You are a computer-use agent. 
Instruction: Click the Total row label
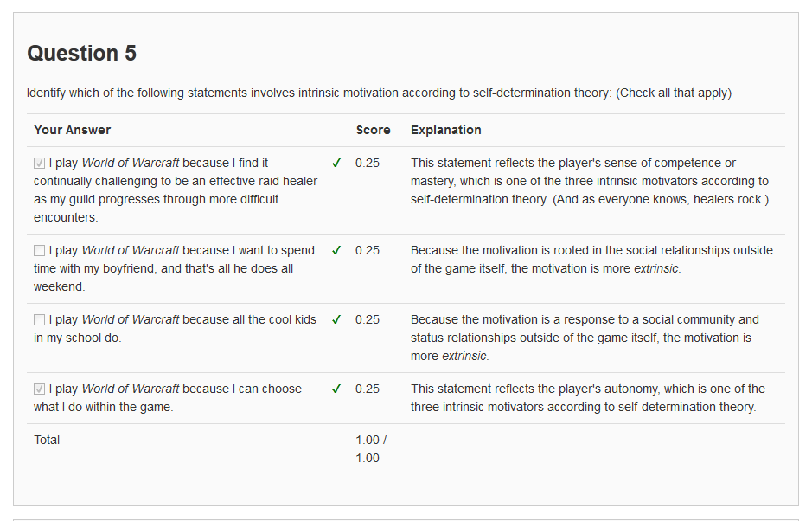click(47, 440)
